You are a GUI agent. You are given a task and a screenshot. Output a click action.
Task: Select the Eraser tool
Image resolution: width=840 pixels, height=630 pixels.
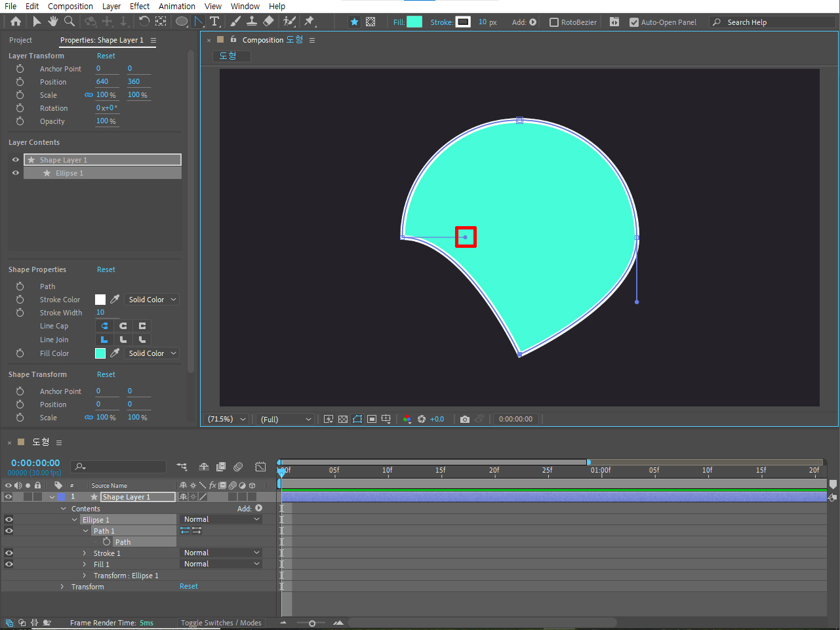268,22
